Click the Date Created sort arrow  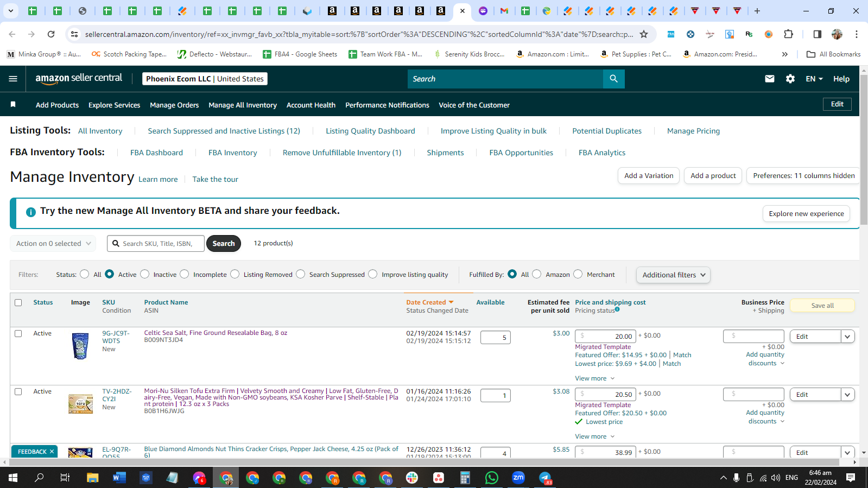coord(451,302)
